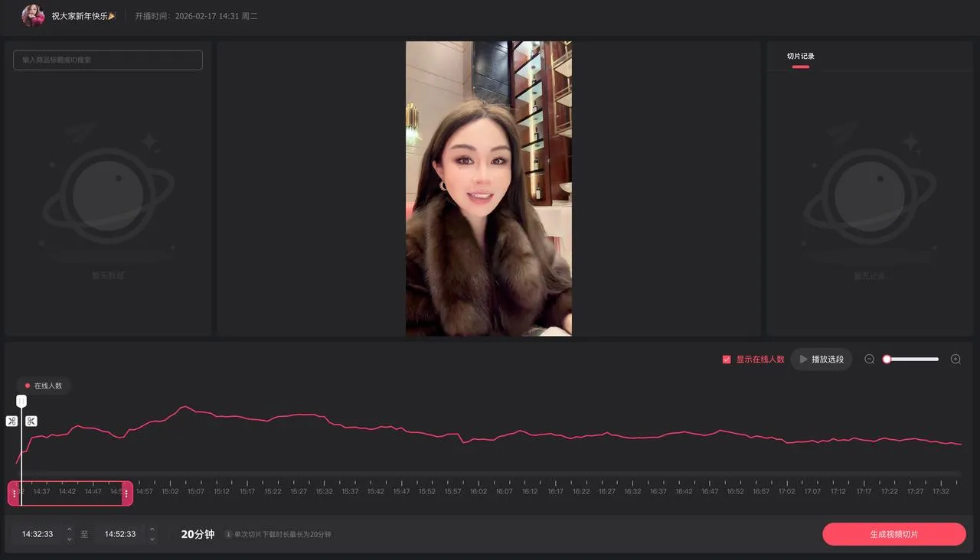
Task: Click the 17:32 mark on the timeline
Action: tap(941, 491)
